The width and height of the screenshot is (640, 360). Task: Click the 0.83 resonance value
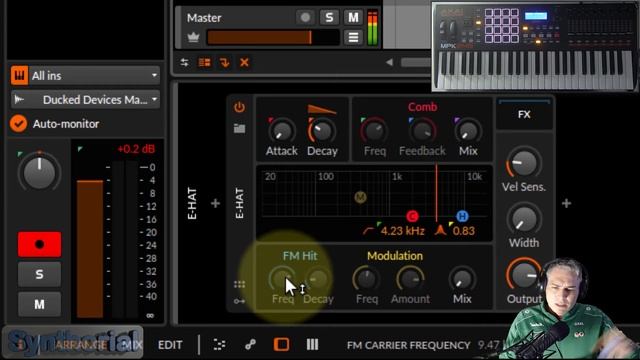(464, 231)
